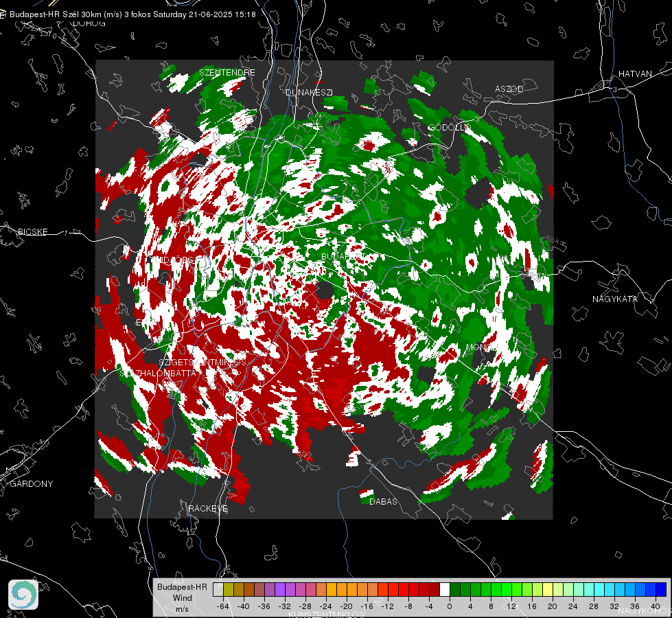
Task: Click the olive swatch above -64 in the legend
Action: 229,590
